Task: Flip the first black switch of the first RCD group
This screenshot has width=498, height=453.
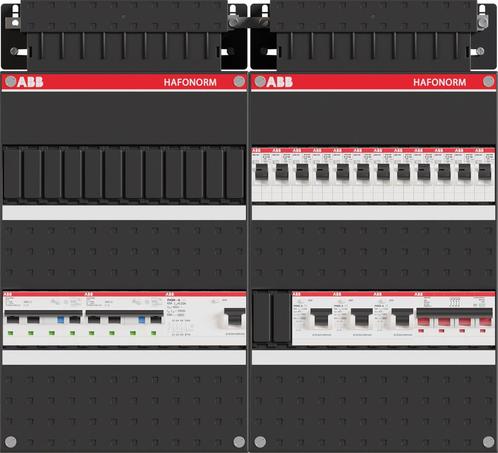Action: pyautogui.click(x=13, y=319)
